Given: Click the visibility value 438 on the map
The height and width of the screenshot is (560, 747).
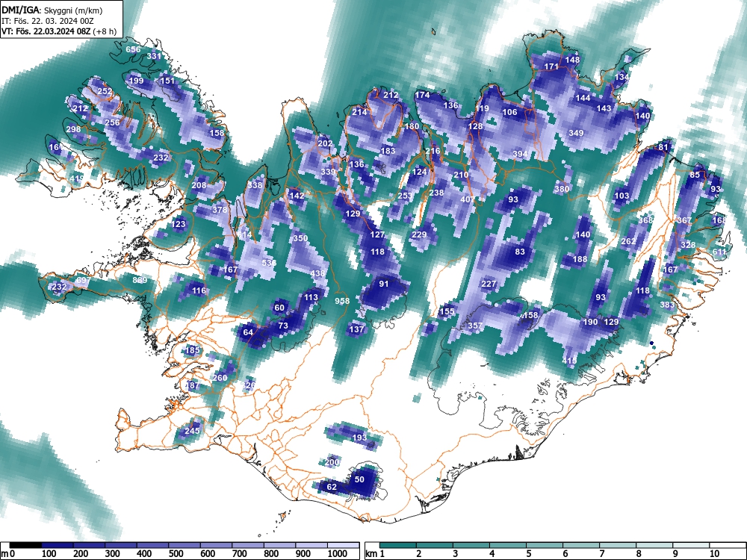Looking at the screenshot, I should pos(317,273).
